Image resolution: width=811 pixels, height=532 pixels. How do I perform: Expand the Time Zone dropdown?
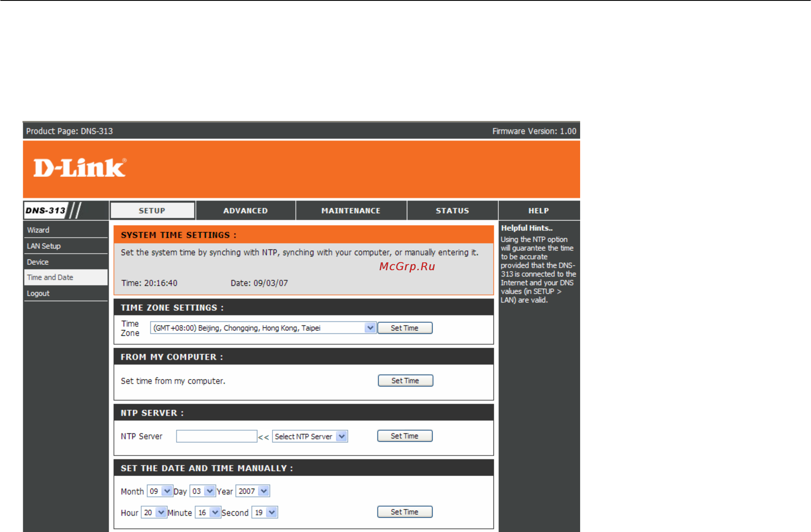[263, 328]
